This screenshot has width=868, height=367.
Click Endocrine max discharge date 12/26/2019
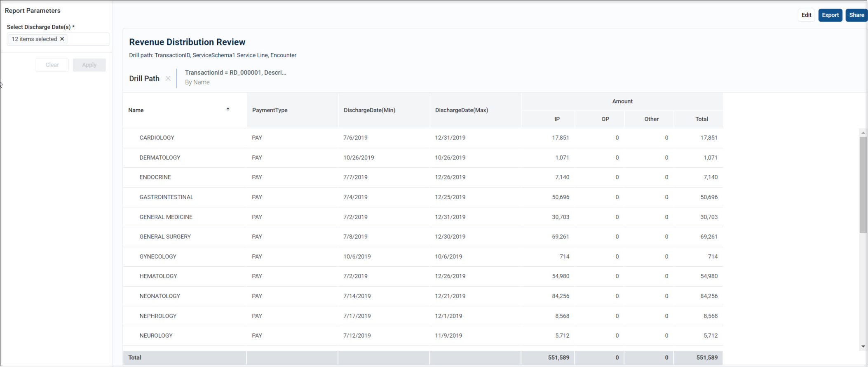[x=450, y=177]
